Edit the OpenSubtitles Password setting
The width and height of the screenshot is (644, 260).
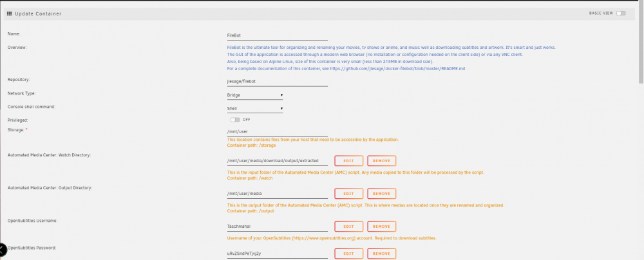coord(348,254)
